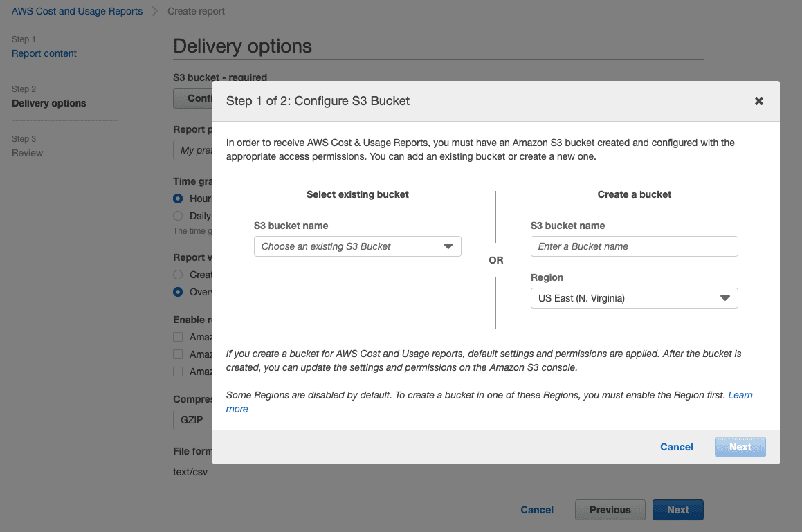Viewport: 802px width, 532px height.
Task: Tick the first Enable report integration checkbox
Action: pos(178,337)
